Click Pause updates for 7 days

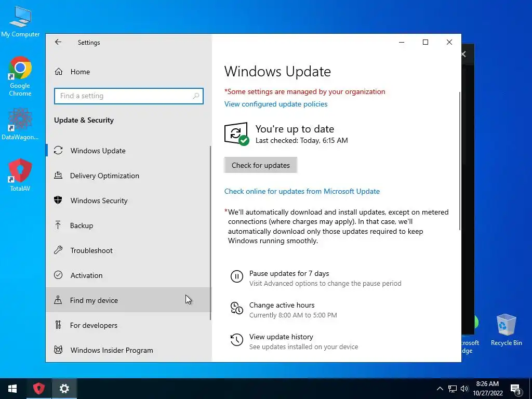pos(289,273)
